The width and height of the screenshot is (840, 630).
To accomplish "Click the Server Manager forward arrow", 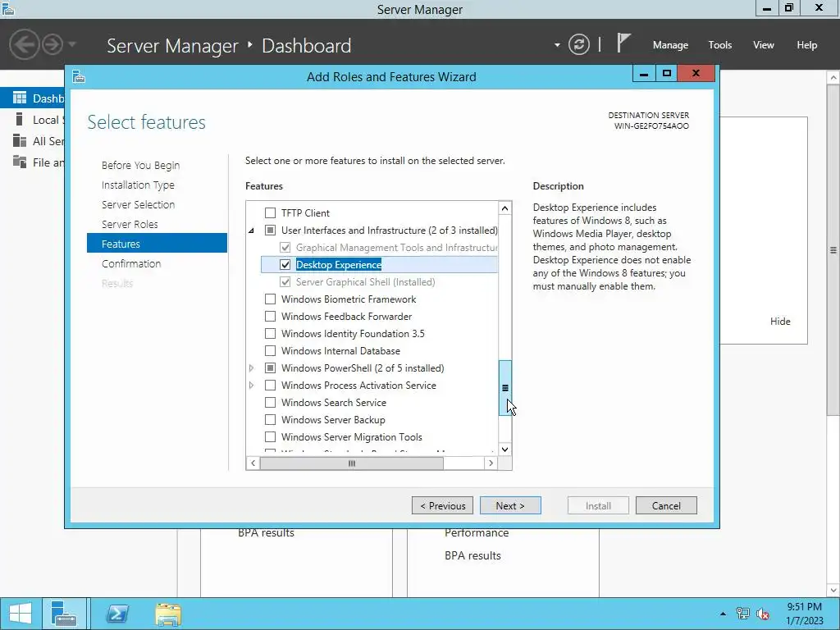I will tap(52, 44).
